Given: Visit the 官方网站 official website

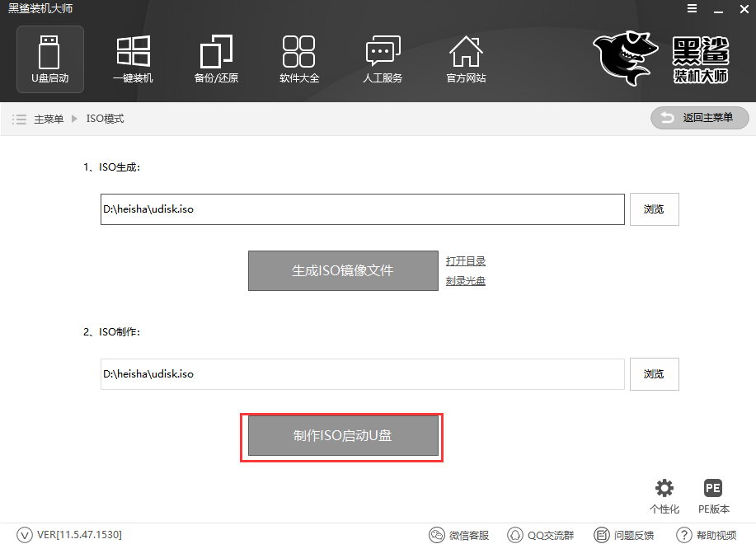Looking at the screenshot, I should click(466, 59).
